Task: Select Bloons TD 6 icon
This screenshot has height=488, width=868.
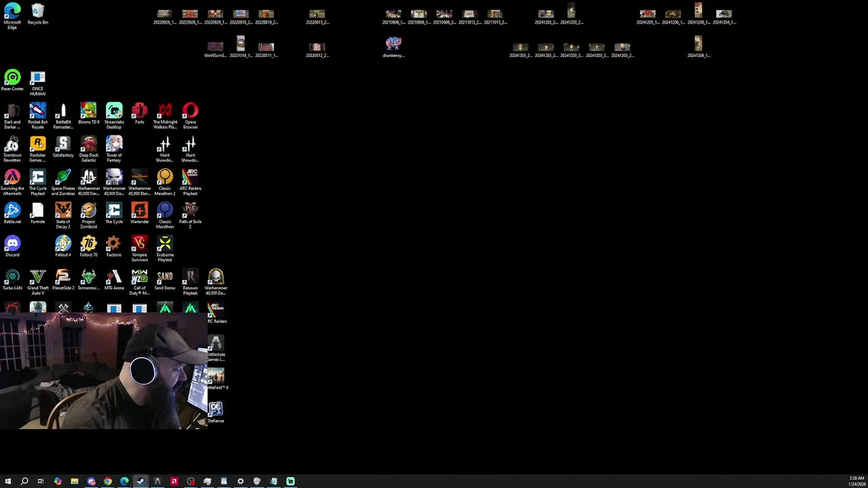Action: point(89,114)
